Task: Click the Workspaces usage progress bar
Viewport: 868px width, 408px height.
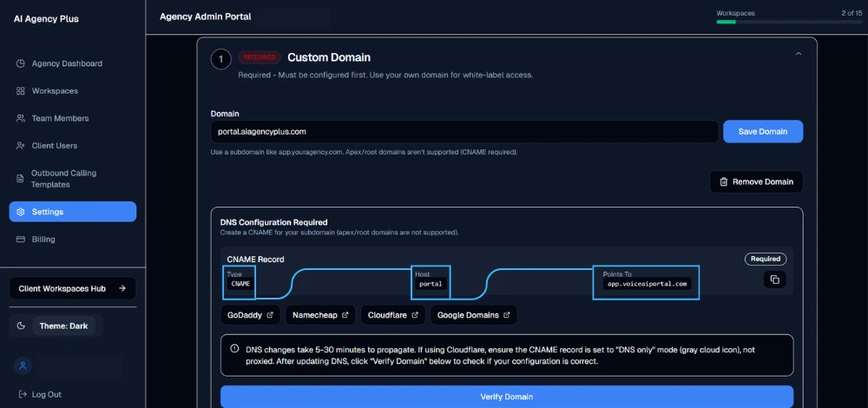Action: coord(789,23)
